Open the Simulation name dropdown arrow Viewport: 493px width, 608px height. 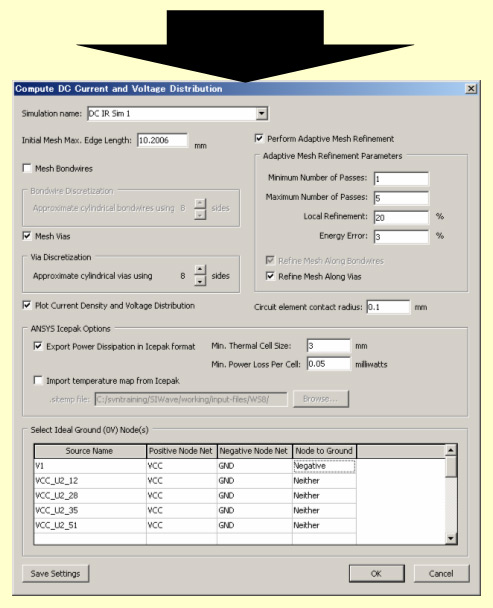pos(262,113)
